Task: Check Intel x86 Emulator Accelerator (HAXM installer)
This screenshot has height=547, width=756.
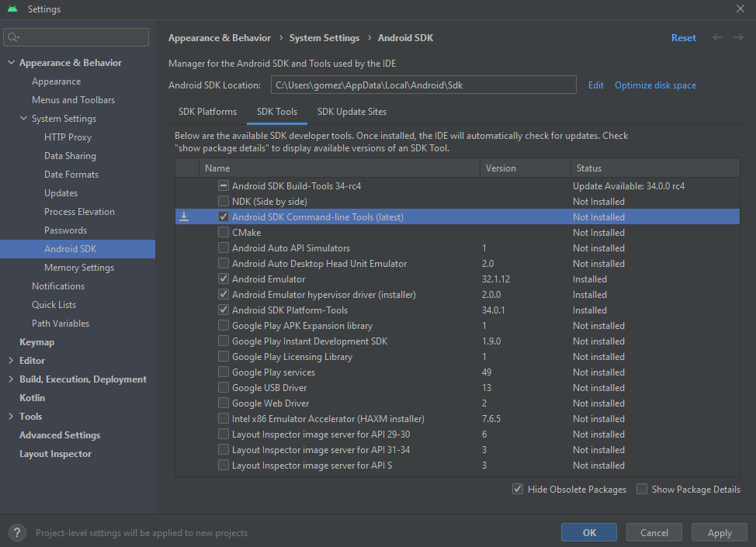Action: coord(224,418)
